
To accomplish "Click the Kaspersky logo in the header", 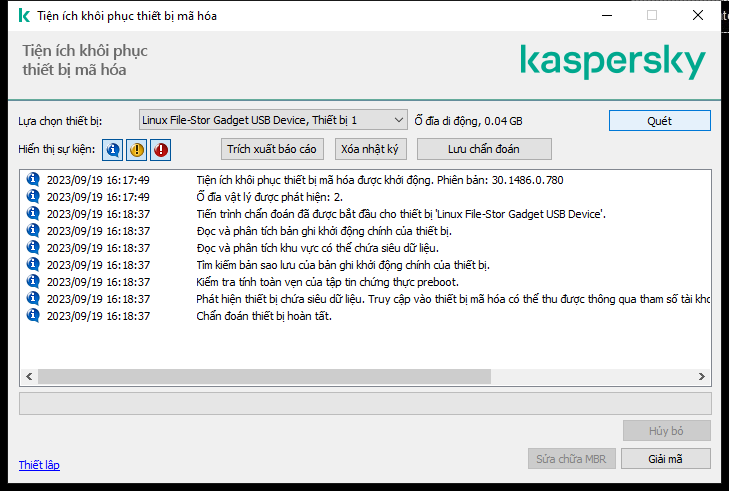I will pos(612,62).
